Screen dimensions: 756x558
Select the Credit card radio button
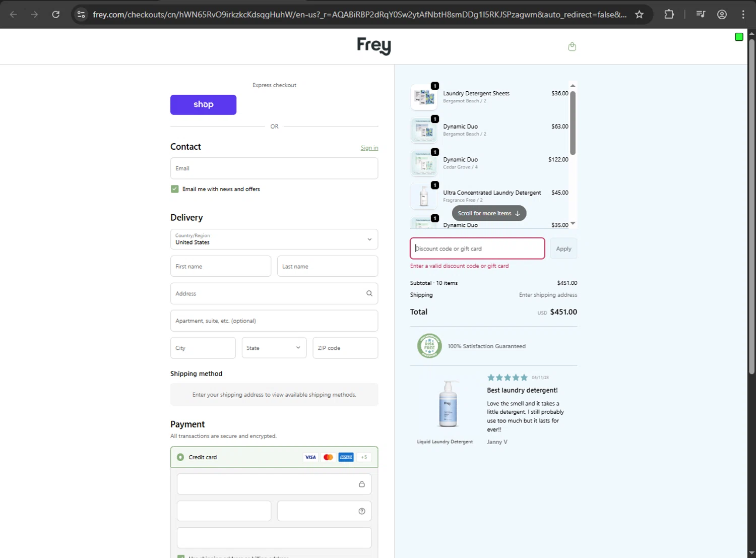[180, 457]
